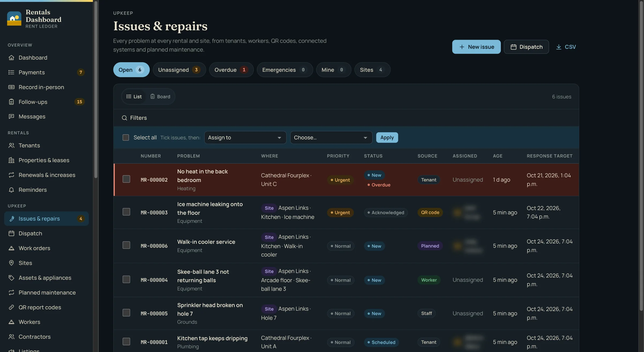Click the Payments list icon in sidebar
The width and height of the screenshot is (644, 352).
click(x=11, y=72)
